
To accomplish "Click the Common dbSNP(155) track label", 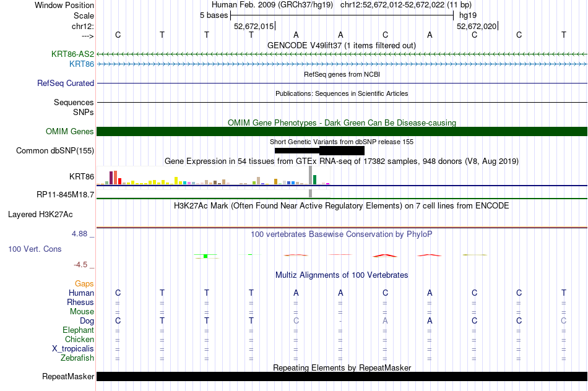I will (55, 151).
